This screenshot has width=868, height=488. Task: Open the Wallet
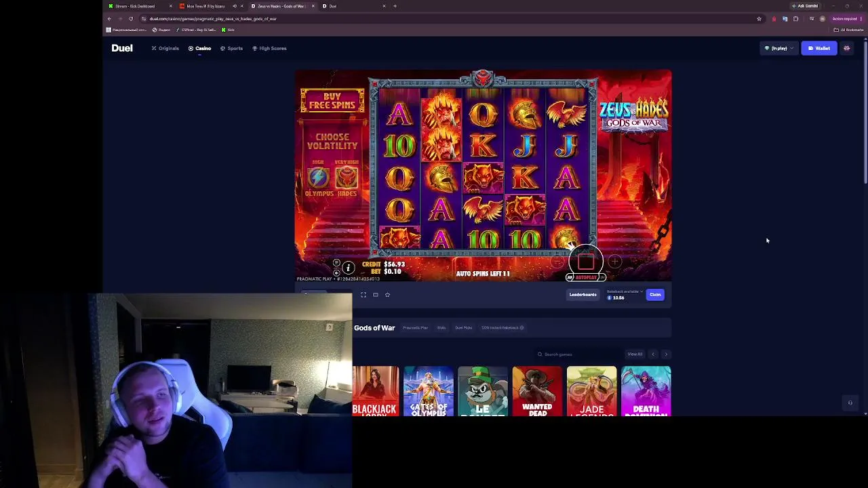[x=819, y=48]
